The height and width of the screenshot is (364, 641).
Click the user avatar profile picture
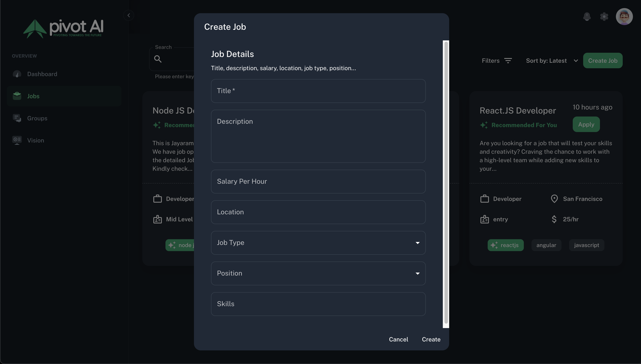pyautogui.click(x=624, y=17)
